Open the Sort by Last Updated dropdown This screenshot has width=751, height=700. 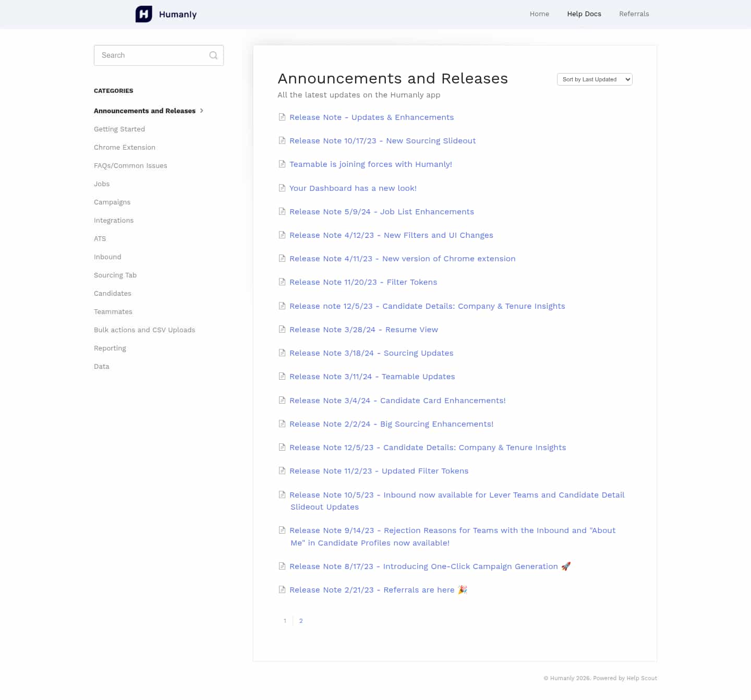tap(595, 79)
